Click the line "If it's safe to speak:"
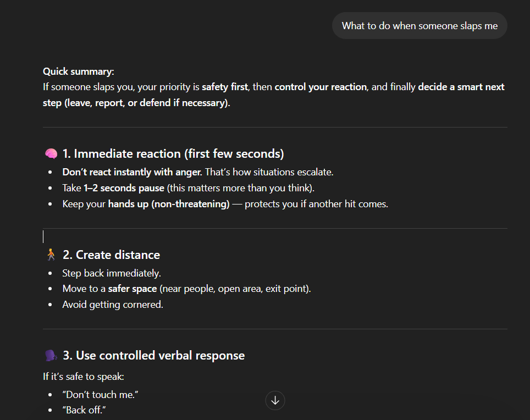Screen dimensions: 530x420 tap(84, 377)
